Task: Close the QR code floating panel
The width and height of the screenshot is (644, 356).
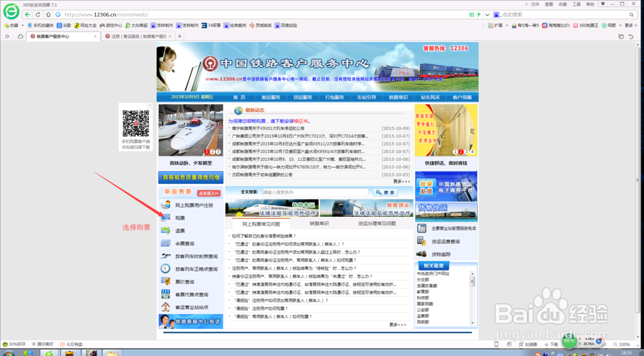Action: 150,106
